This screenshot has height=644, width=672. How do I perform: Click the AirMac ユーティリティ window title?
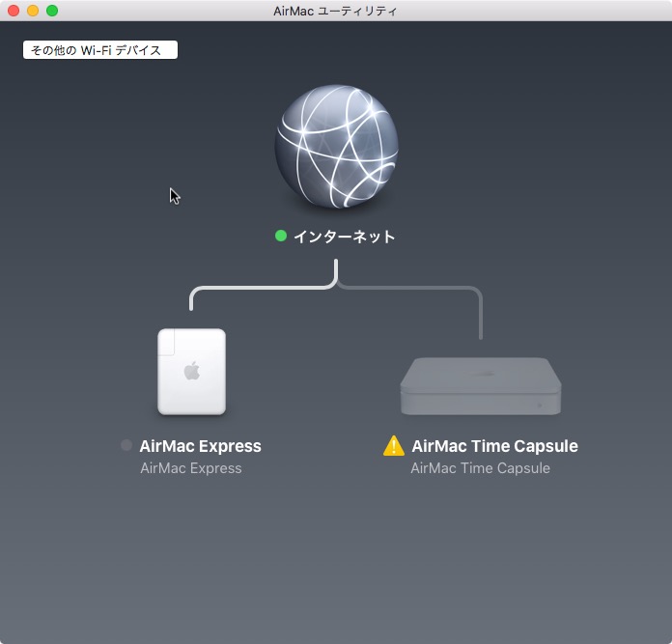tap(335, 11)
